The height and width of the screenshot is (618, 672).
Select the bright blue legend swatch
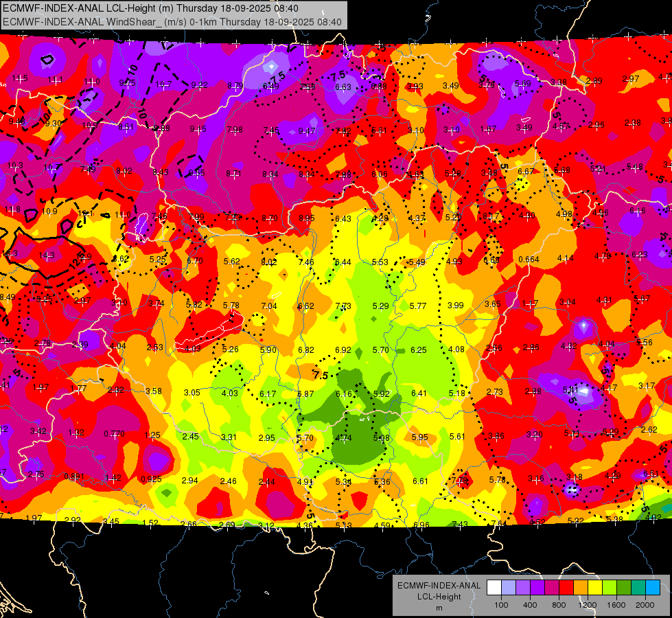(x=653, y=588)
